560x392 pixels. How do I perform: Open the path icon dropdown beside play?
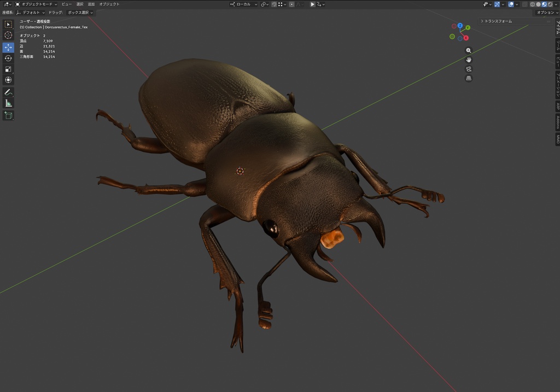click(x=320, y=4)
